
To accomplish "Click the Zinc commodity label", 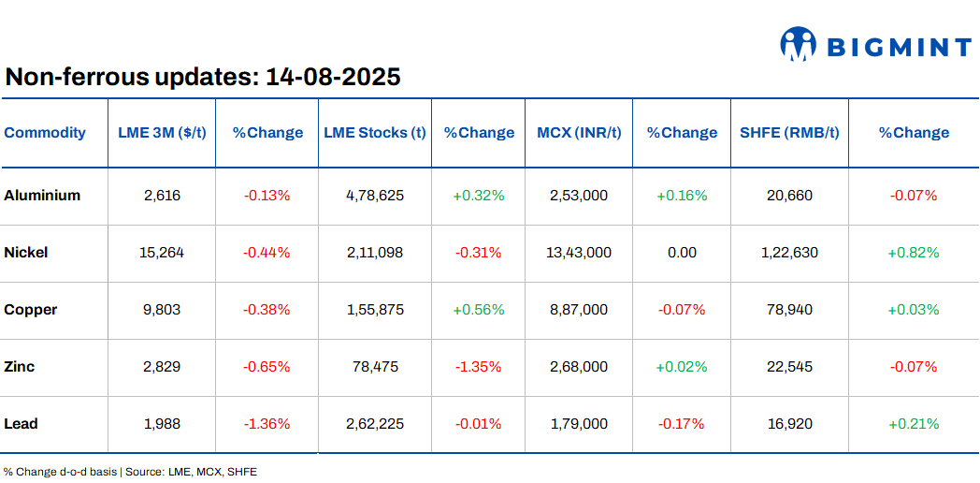I will [x=20, y=367].
